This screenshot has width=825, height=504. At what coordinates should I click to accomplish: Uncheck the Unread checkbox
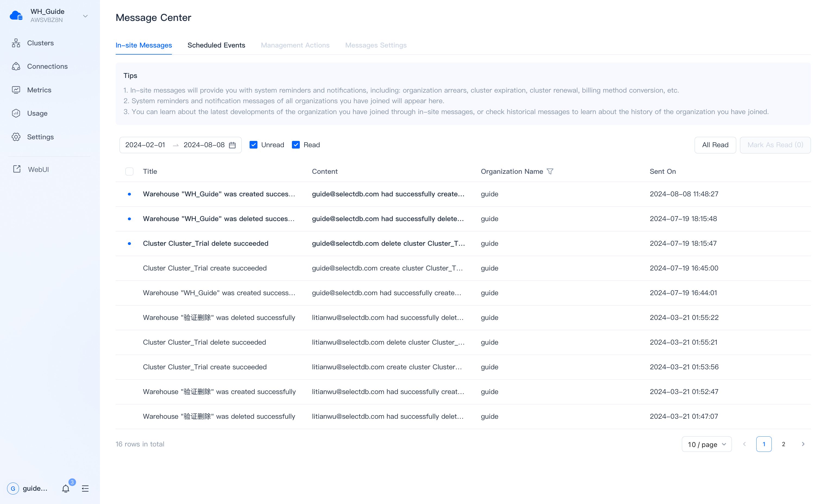253,145
